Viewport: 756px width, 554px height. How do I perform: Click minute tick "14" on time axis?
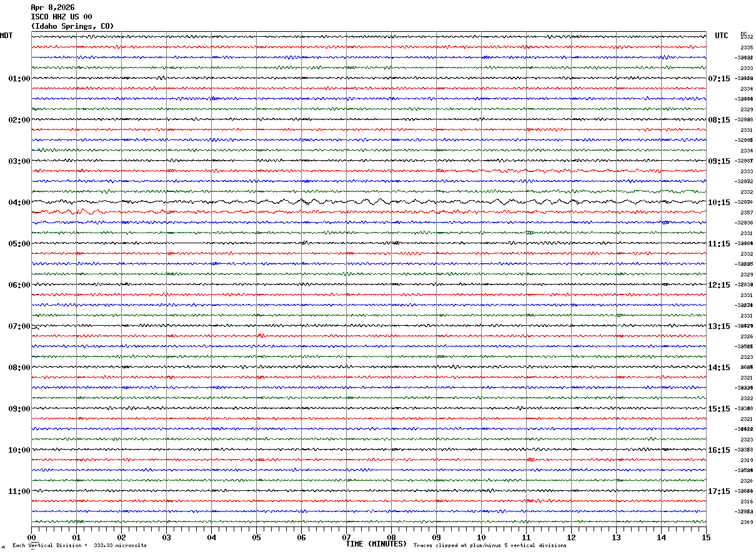(662, 537)
